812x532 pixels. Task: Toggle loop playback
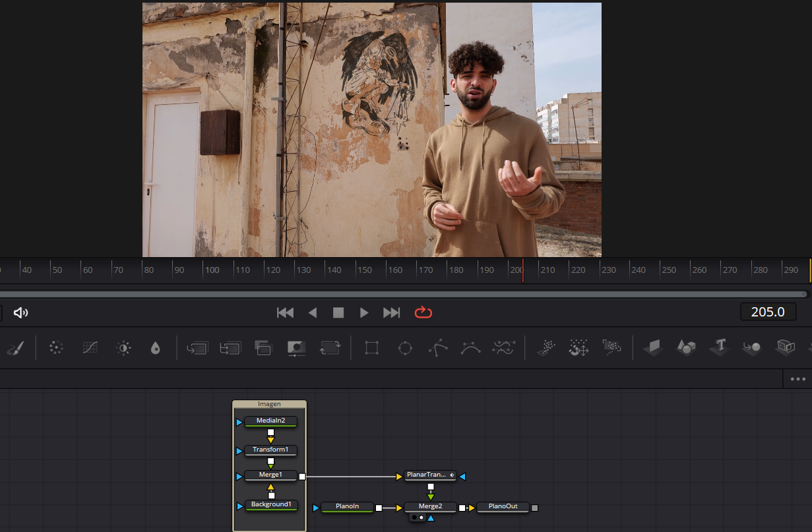423,312
